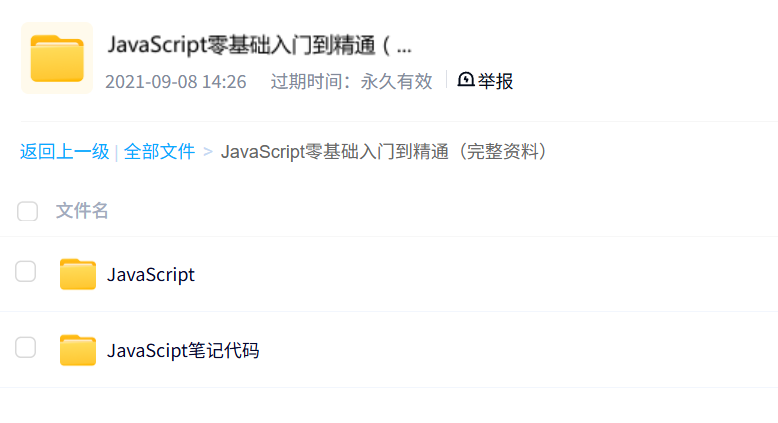Click the 过期时间 label
This screenshot has width=778, height=423.
pos(310,81)
